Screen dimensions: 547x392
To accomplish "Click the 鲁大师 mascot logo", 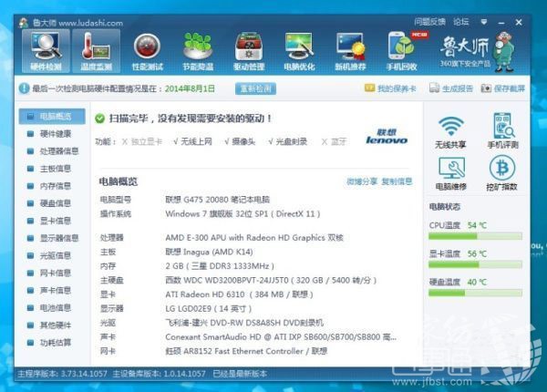I will point(504,51).
